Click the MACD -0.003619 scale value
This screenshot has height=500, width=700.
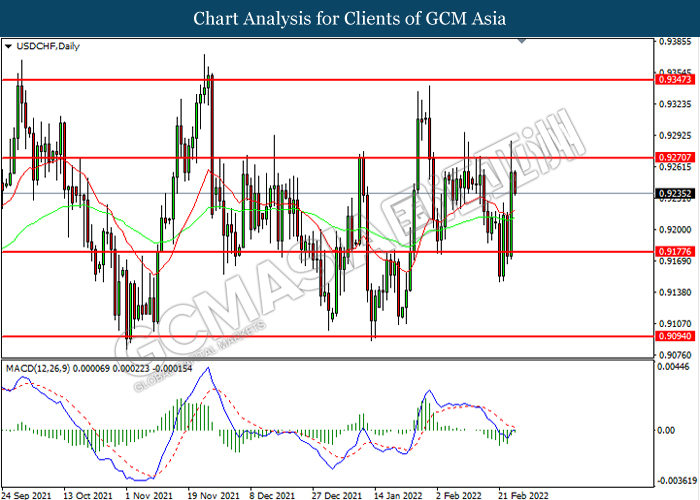point(676,481)
